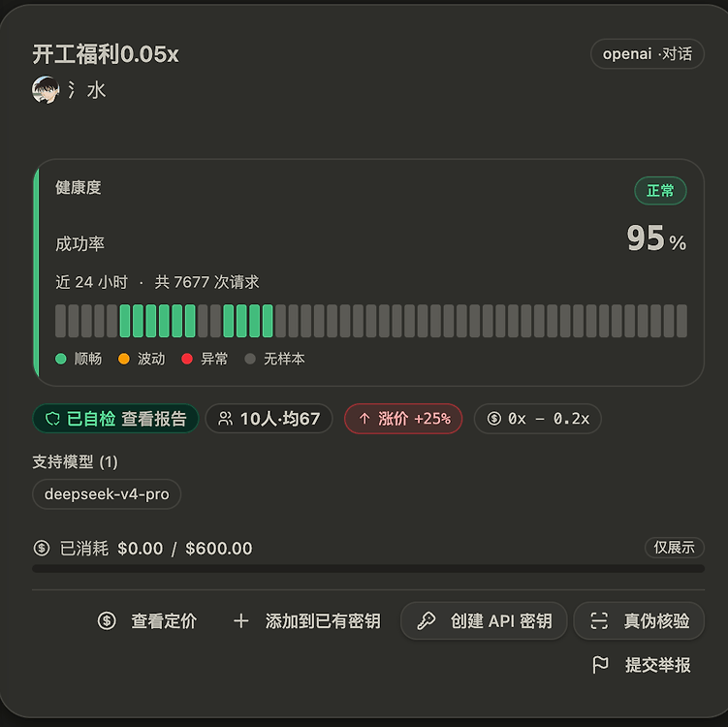Image resolution: width=728 pixels, height=727 pixels.
Task: Click the plus icon beside 添加到已有密钥
Action: click(x=241, y=620)
